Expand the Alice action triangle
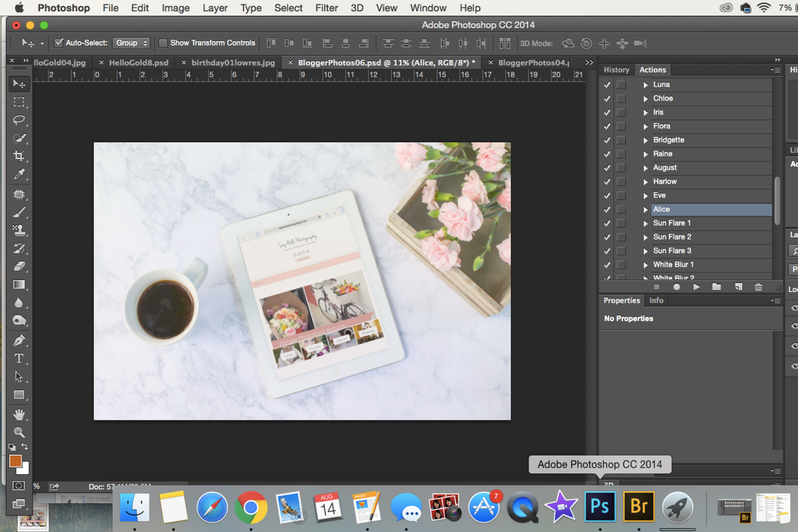 (x=645, y=209)
